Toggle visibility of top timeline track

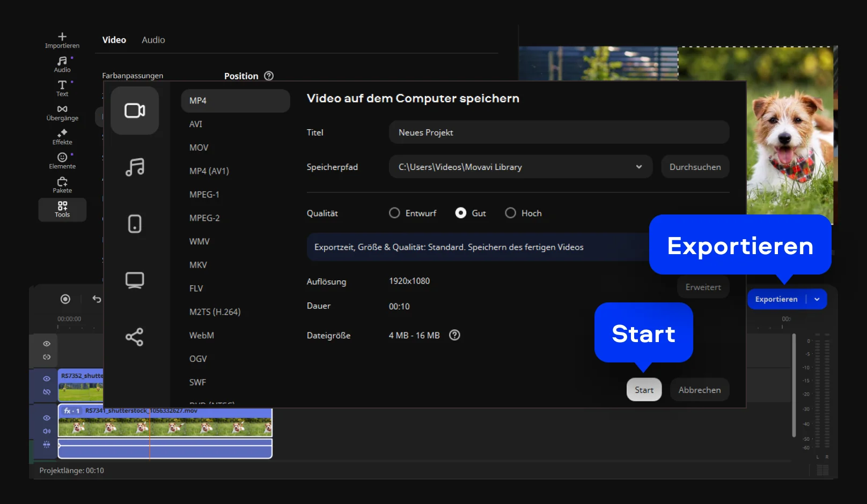(47, 344)
